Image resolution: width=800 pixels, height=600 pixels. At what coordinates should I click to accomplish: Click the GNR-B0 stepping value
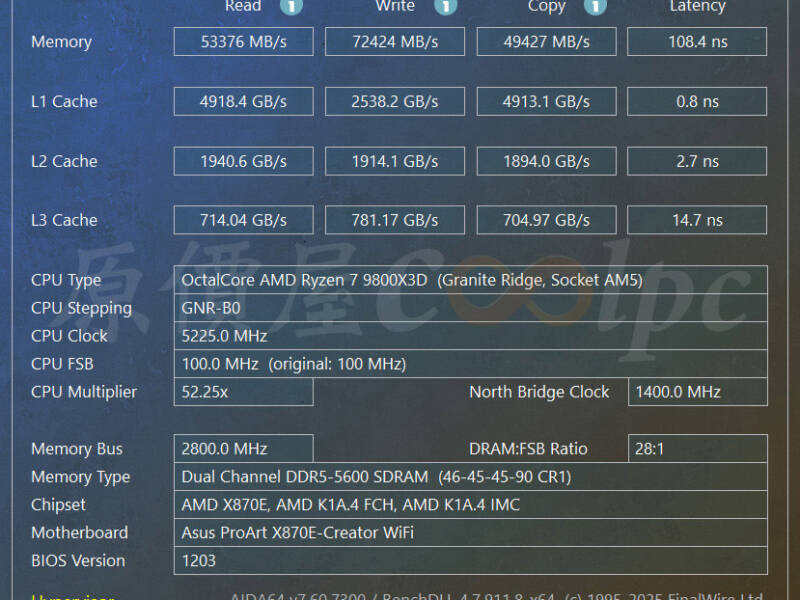tap(470, 308)
